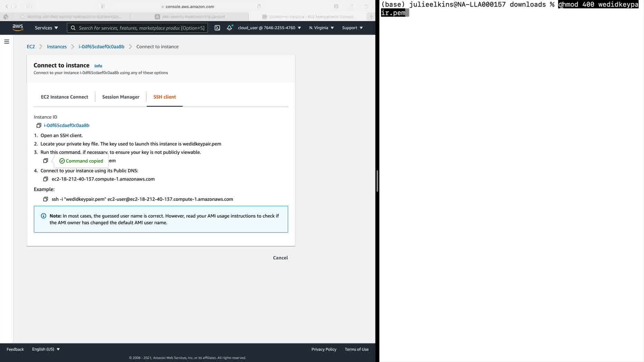Open the Privacy Policy link

tap(324, 349)
